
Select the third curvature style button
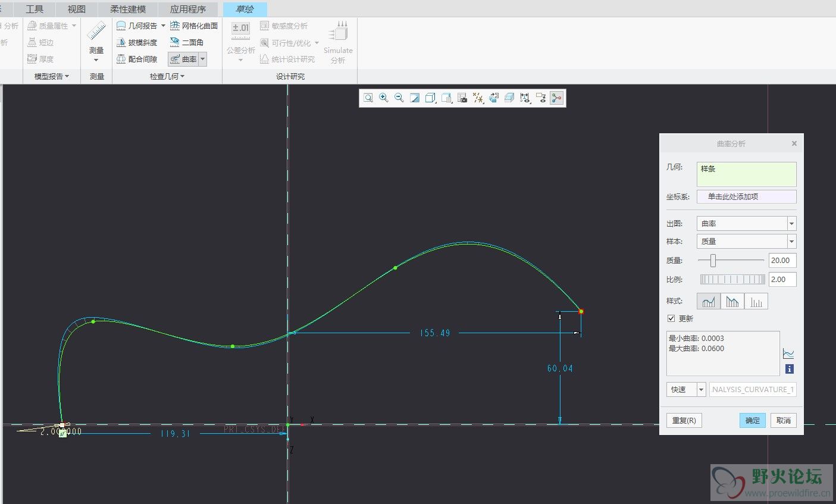click(x=756, y=301)
